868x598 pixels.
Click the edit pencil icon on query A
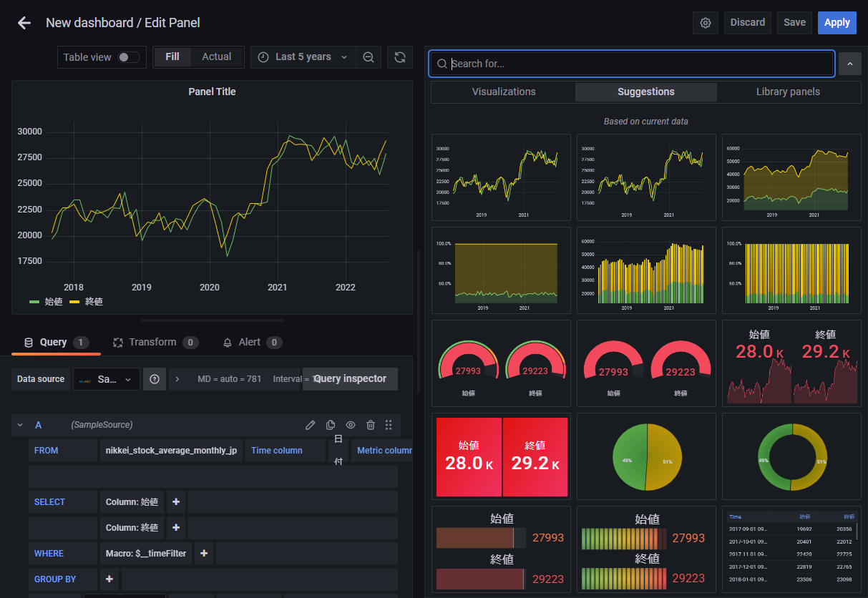[x=311, y=425]
